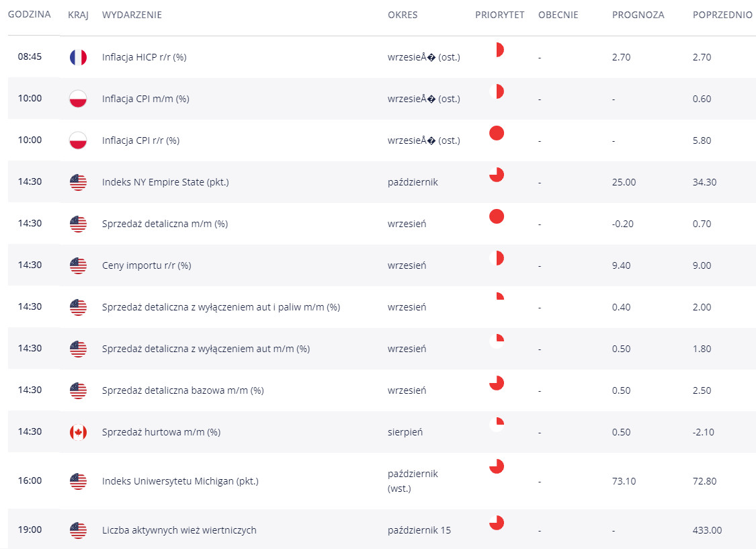Screen dimensions: 756x549
Task: Click the priority icon for Liczba aktywnych wież wiertniczych
Action: (x=497, y=523)
